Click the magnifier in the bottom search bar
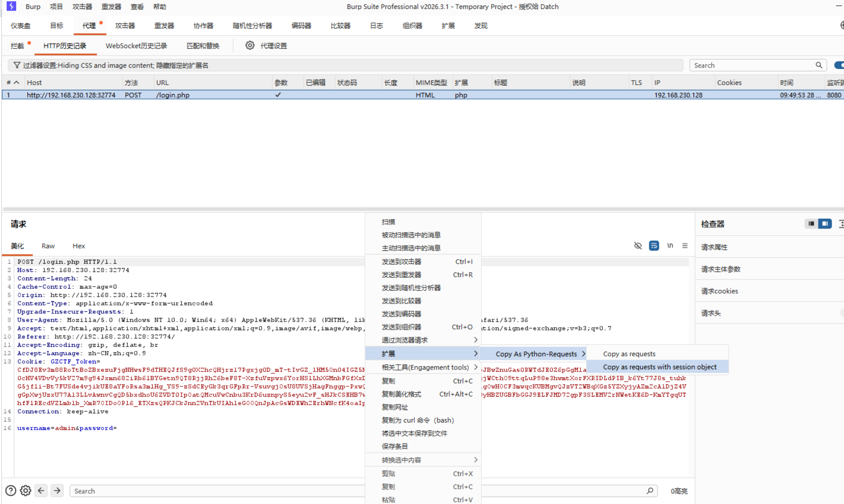 (x=650, y=491)
